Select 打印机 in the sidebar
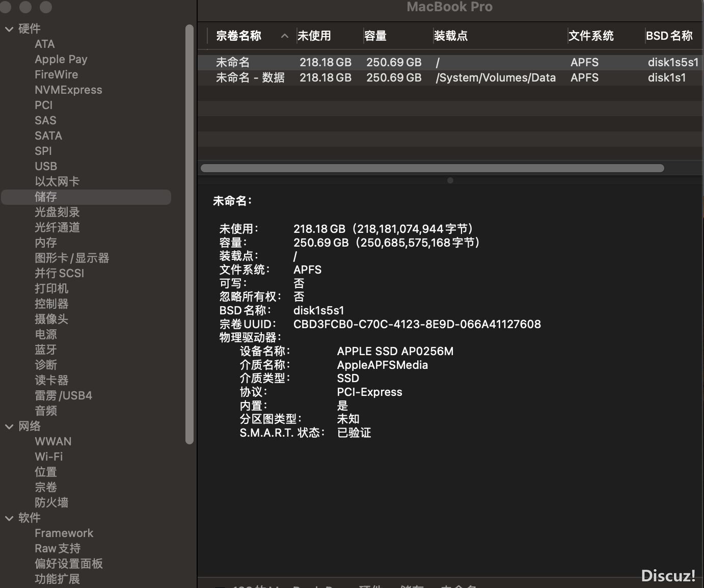The image size is (704, 588). click(51, 289)
